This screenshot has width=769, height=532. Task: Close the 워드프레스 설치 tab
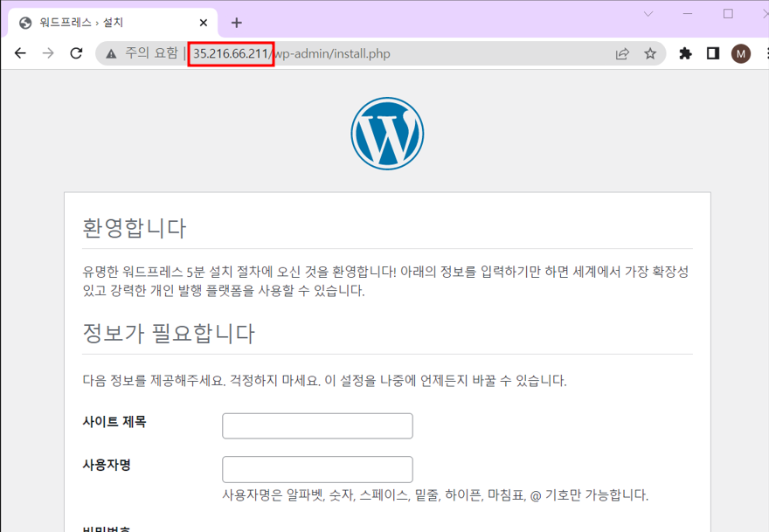click(204, 23)
